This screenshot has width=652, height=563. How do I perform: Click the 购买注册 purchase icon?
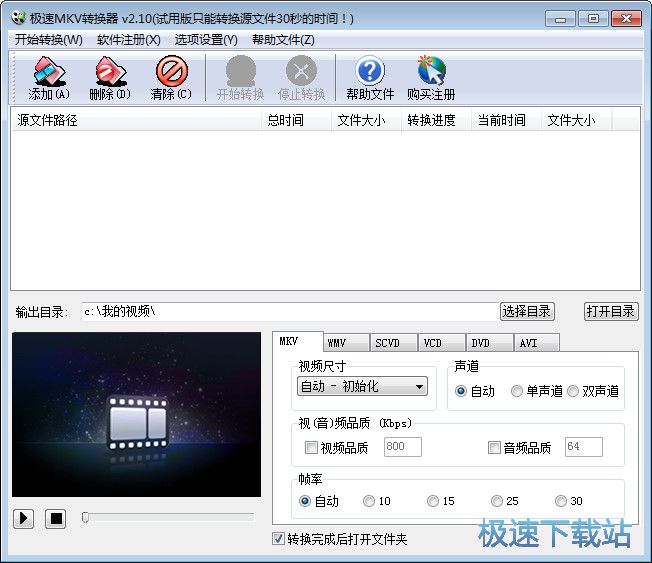point(431,72)
